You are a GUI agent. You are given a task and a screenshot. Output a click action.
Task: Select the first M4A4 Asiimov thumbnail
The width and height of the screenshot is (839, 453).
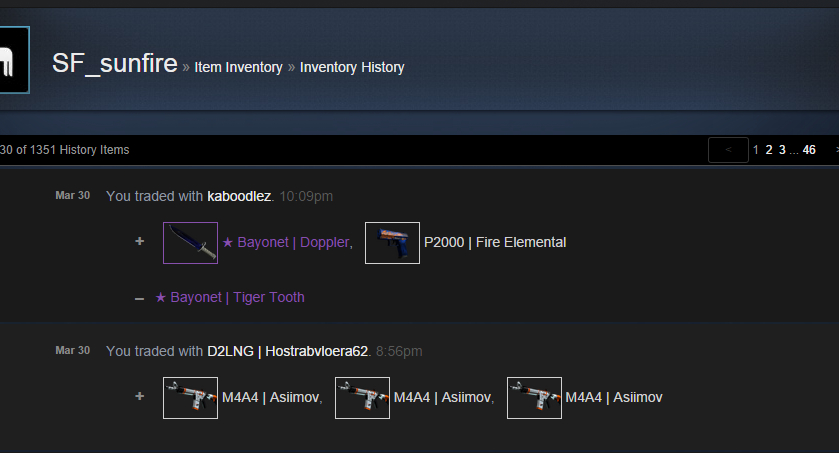(190, 398)
